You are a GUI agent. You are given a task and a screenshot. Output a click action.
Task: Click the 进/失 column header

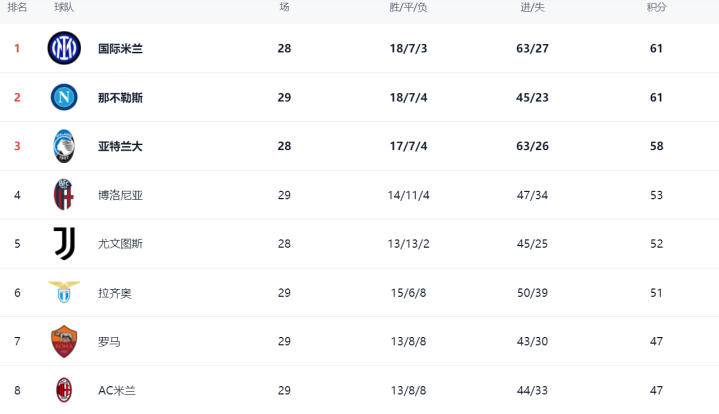point(532,7)
